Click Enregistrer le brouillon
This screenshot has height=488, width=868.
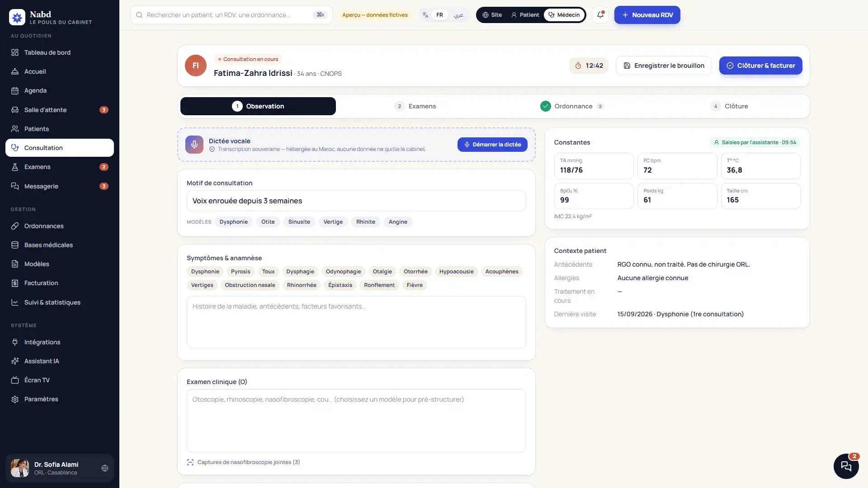pos(664,66)
